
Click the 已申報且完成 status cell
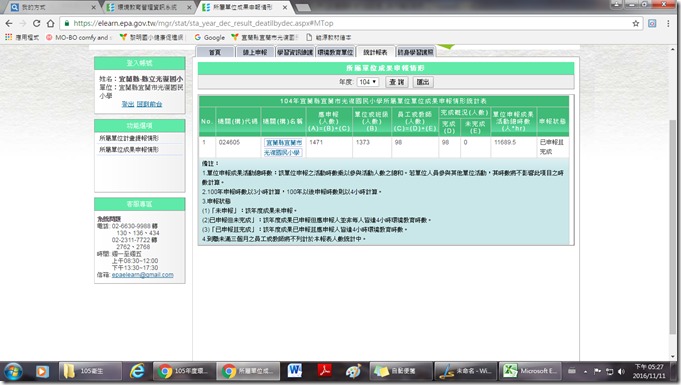(552, 147)
